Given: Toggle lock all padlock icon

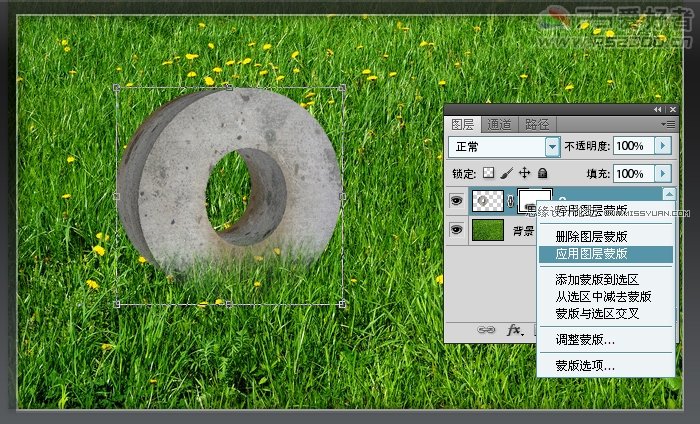Looking at the screenshot, I should point(542,173).
